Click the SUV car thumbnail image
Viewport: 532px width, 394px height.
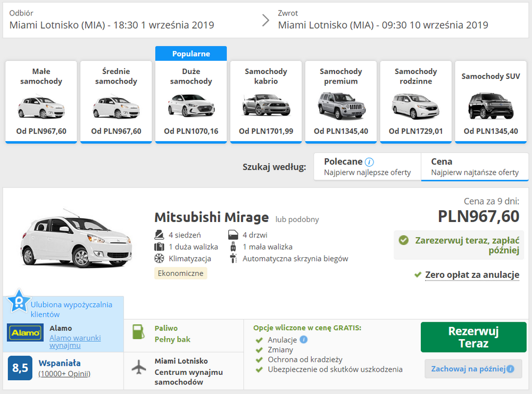click(491, 106)
